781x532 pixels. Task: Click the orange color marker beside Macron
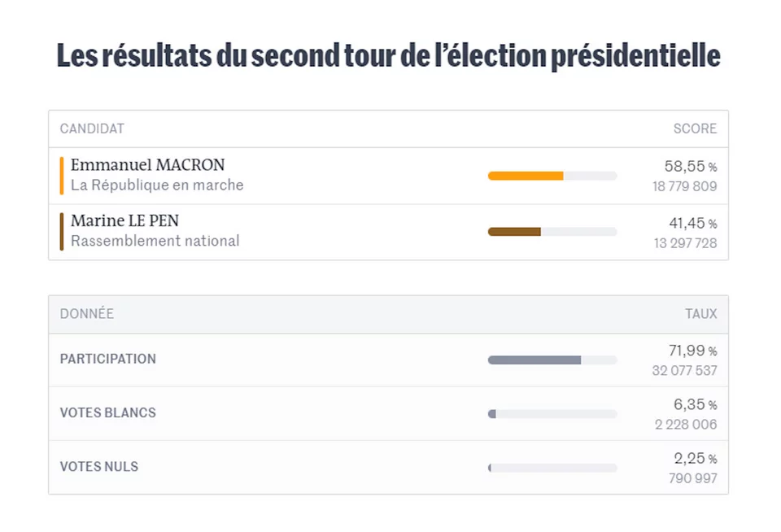pos(62,176)
